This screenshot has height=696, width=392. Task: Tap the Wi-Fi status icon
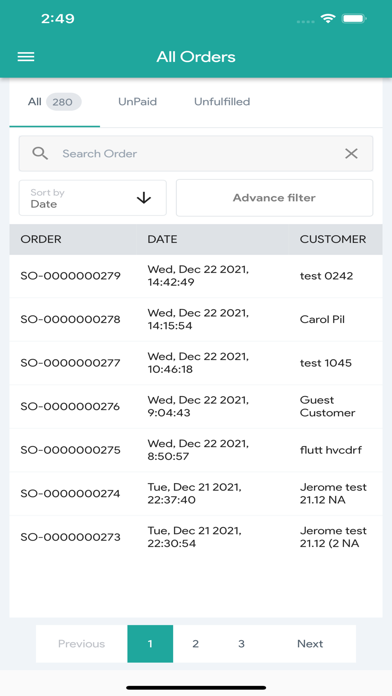tap(328, 19)
